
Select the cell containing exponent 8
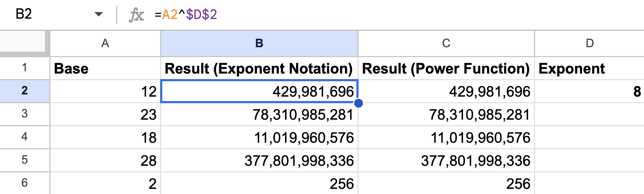(589, 91)
